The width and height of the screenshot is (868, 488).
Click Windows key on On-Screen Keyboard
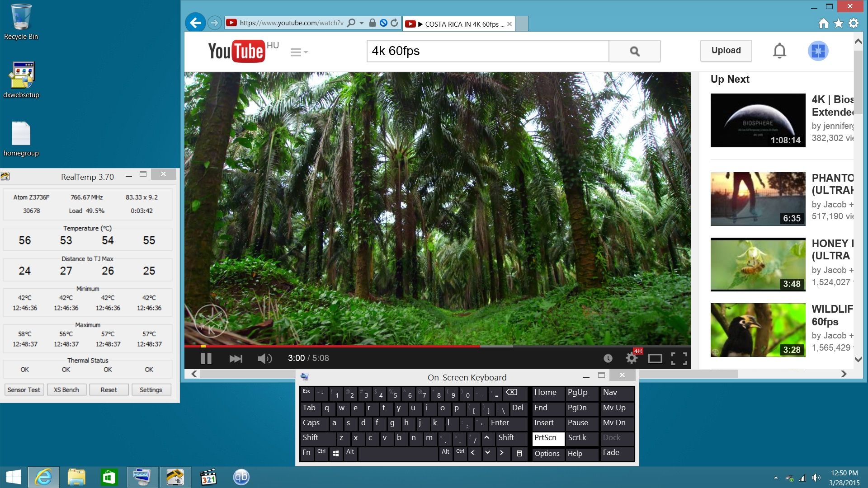point(336,453)
